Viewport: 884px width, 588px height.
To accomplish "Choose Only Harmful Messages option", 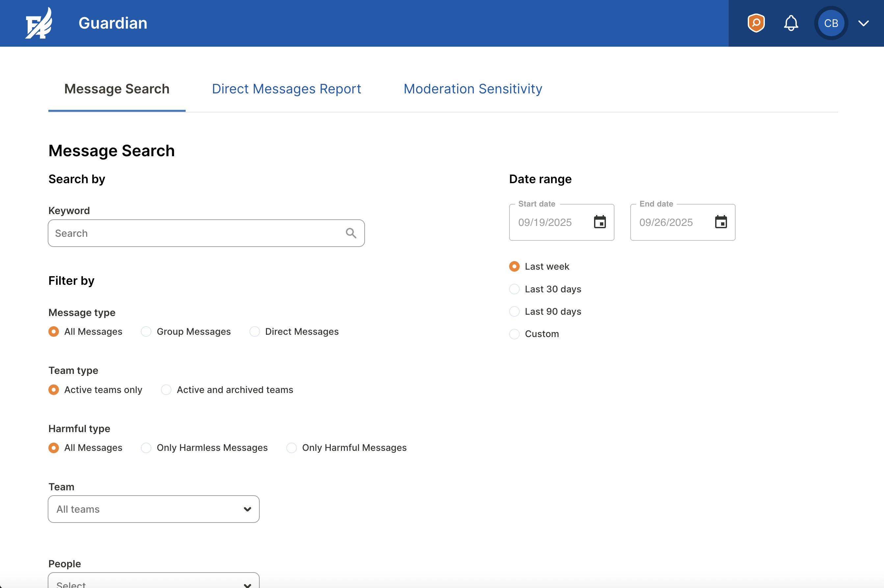I will (292, 448).
